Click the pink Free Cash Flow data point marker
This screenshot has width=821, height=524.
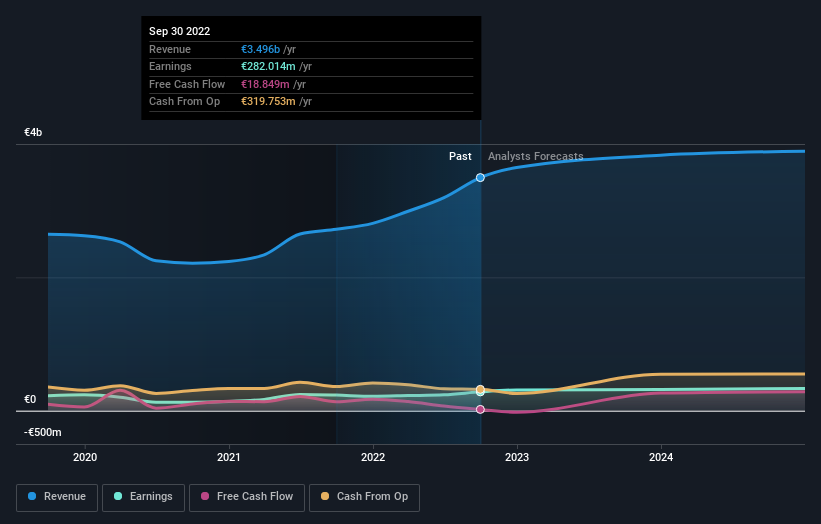click(480, 409)
